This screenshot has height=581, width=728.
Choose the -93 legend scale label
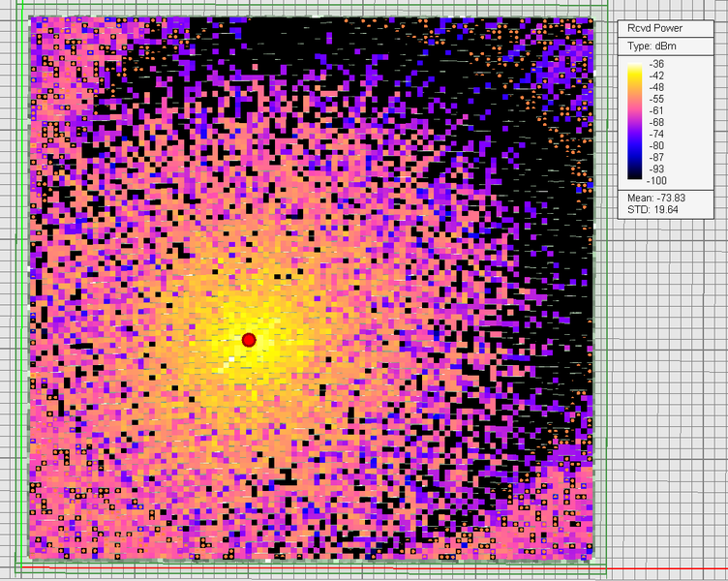click(656, 168)
